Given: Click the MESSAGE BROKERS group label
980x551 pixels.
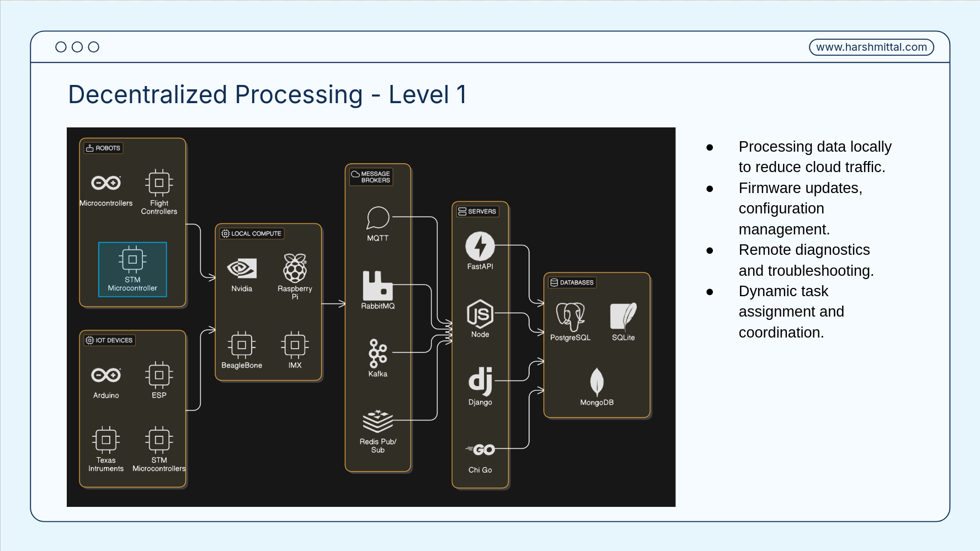Looking at the screenshot, I should point(371,177).
